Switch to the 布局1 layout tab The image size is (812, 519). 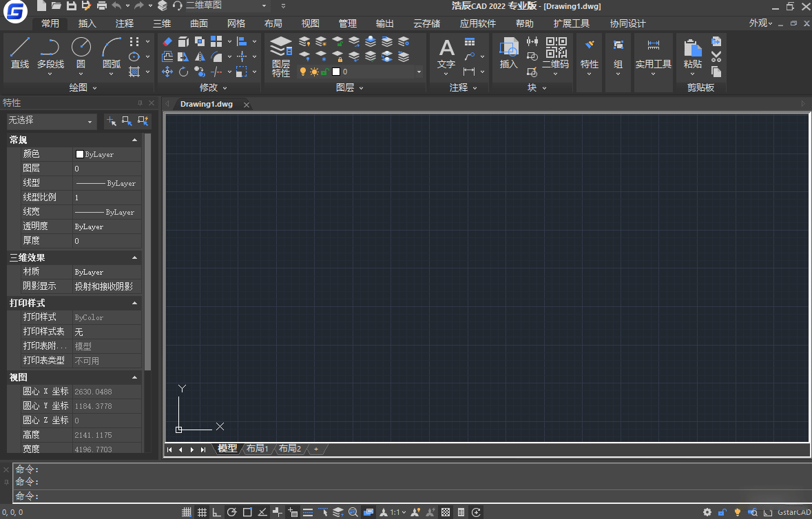pyautogui.click(x=258, y=449)
